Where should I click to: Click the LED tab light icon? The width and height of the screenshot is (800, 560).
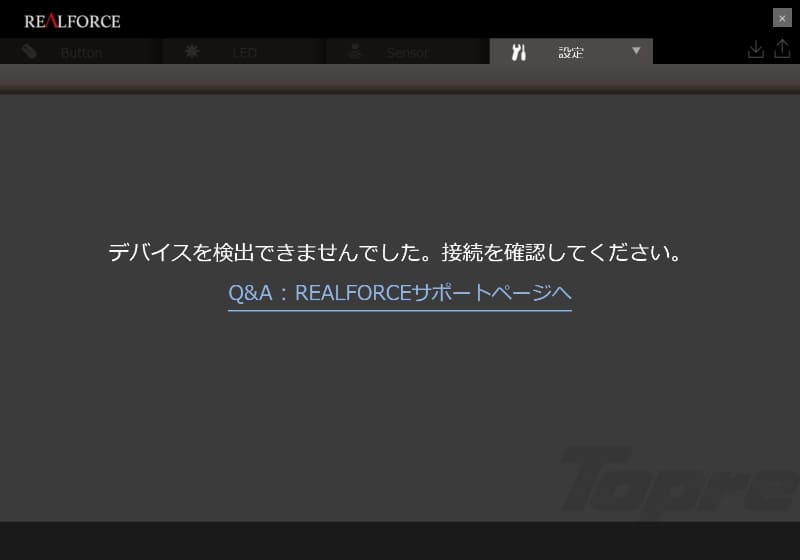coord(192,51)
